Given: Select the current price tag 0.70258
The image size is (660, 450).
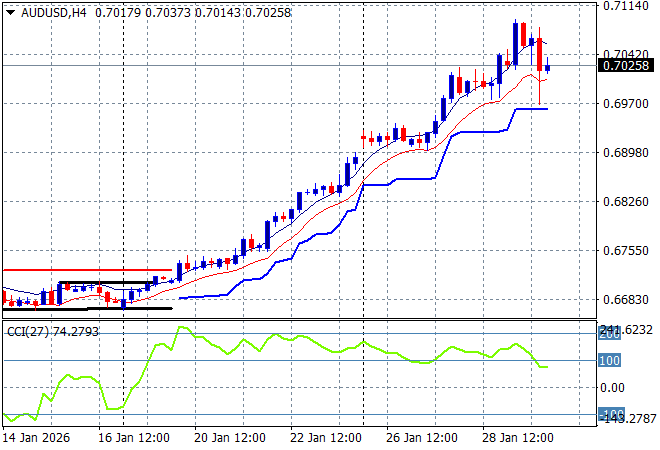Looking at the screenshot, I should tap(626, 66).
